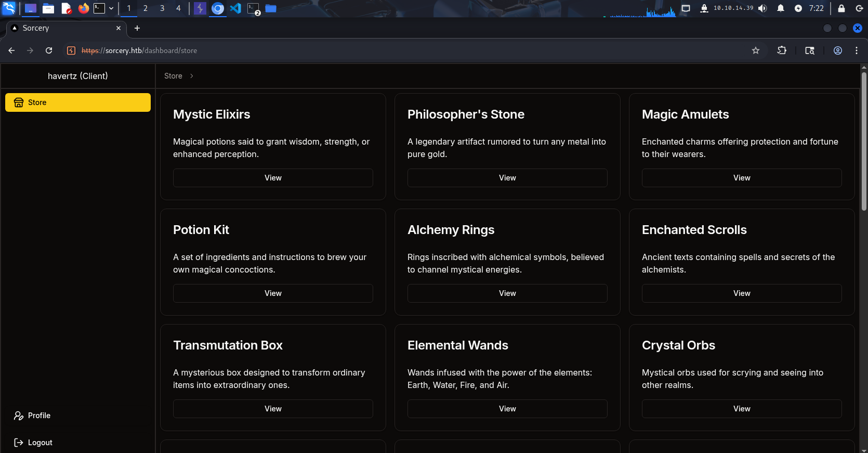Launch Firefox from the top panel
868x453 pixels.
(83, 8)
